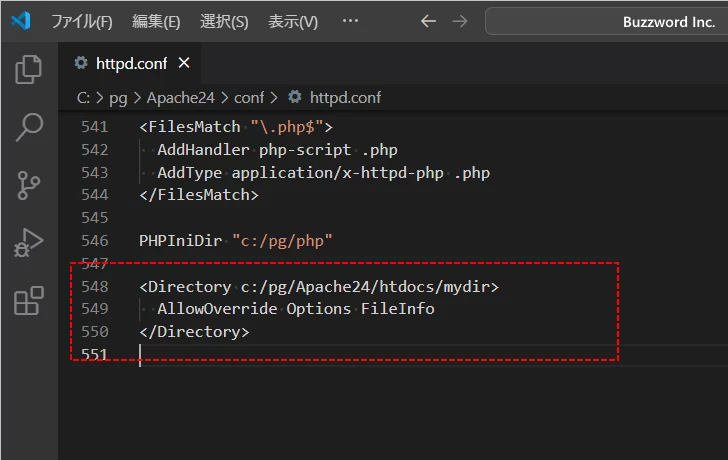The width and height of the screenshot is (728, 460).
Task: Open the Search view in activity bar
Action: pyautogui.click(x=29, y=127)
